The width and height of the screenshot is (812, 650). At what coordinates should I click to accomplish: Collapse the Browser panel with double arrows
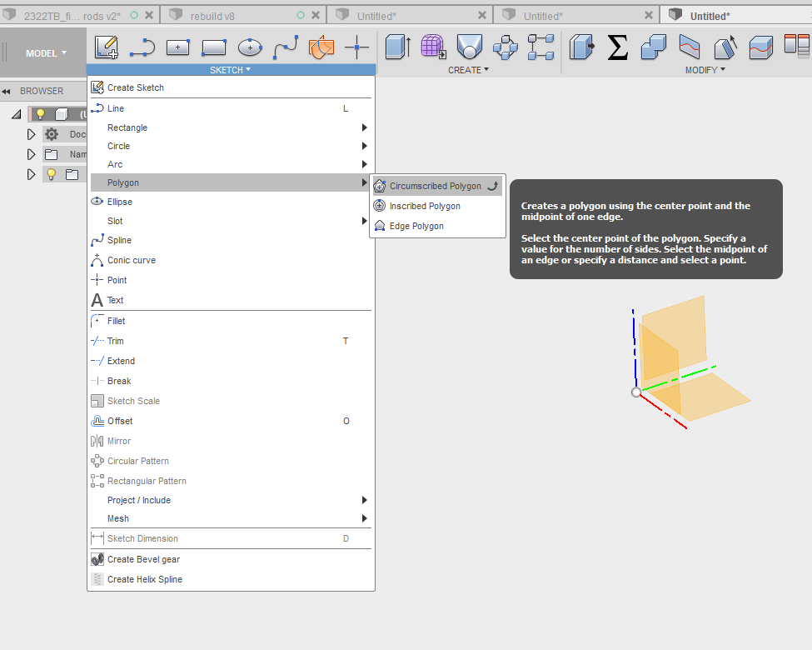coord(6,91)
